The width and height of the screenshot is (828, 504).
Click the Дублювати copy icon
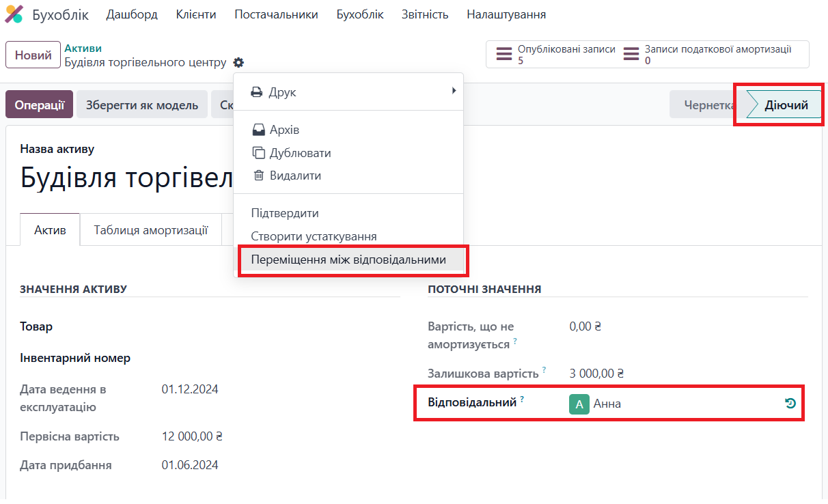point(259,153)
